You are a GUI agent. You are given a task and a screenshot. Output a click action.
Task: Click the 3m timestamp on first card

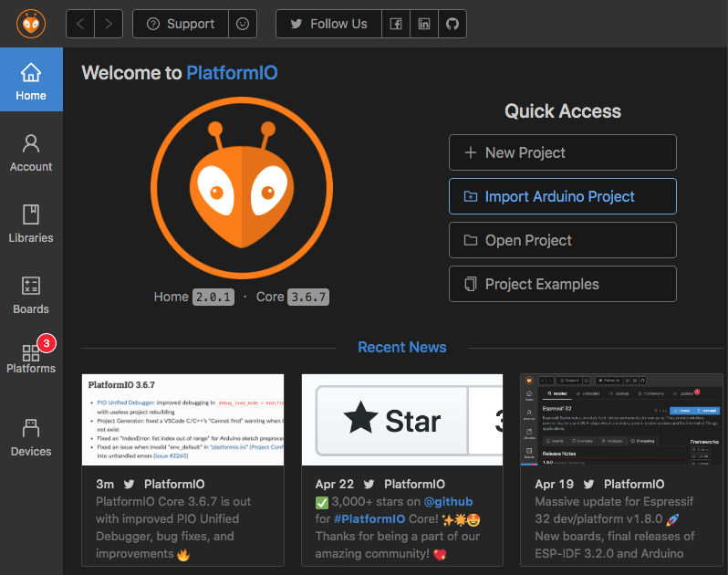point(105,485)
